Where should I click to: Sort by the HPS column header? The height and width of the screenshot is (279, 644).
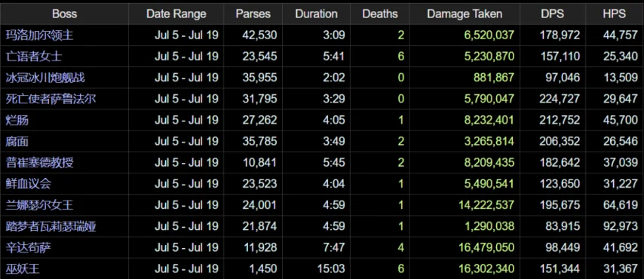point(615,14)
